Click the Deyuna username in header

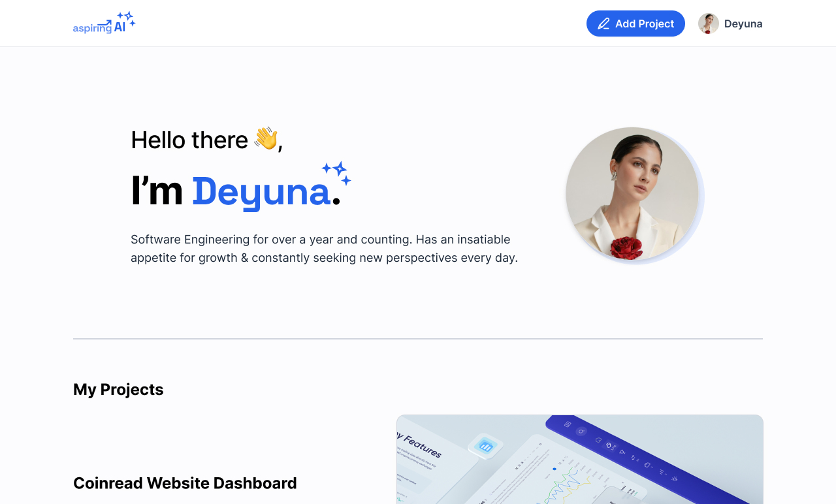(x=743, y=24)
